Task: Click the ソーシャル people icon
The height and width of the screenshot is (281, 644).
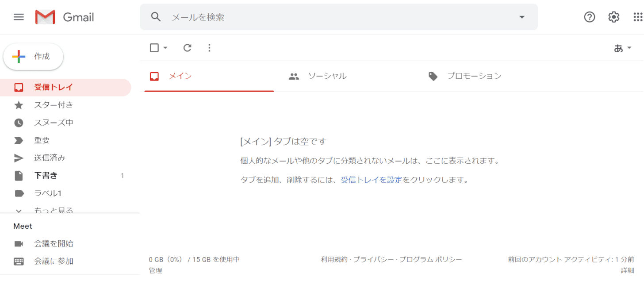Action: tap(294, 76)
